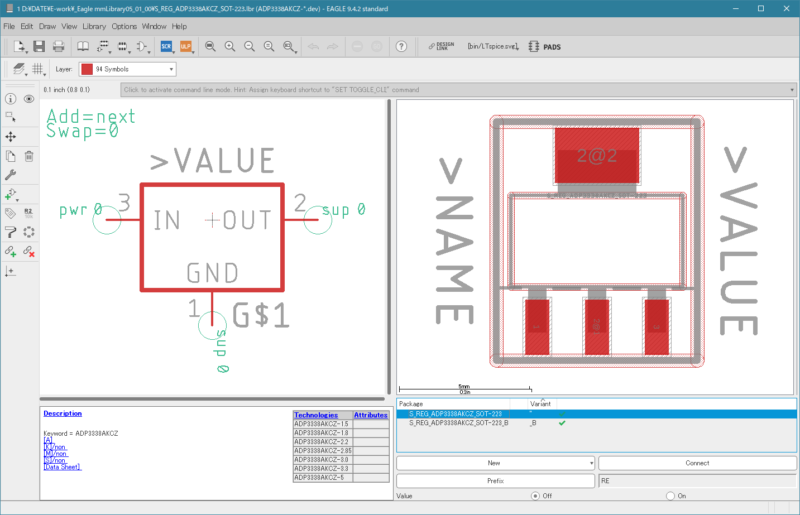Open the library table of contents book icon

pyautogui.click(x=83, y=46)
